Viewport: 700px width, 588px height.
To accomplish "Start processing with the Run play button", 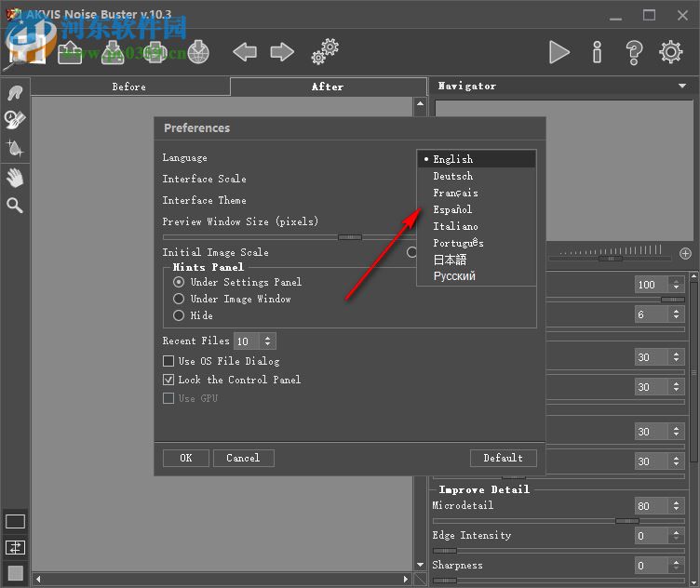I will 559,52.
